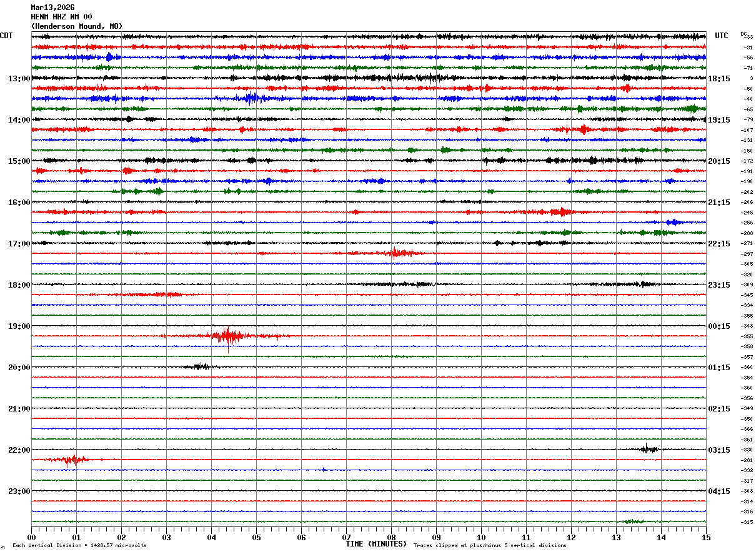Select the DC offset value '-245'
Image resolution: width=756 pixels, height=554 pixels.
click(x=747, y=213)
